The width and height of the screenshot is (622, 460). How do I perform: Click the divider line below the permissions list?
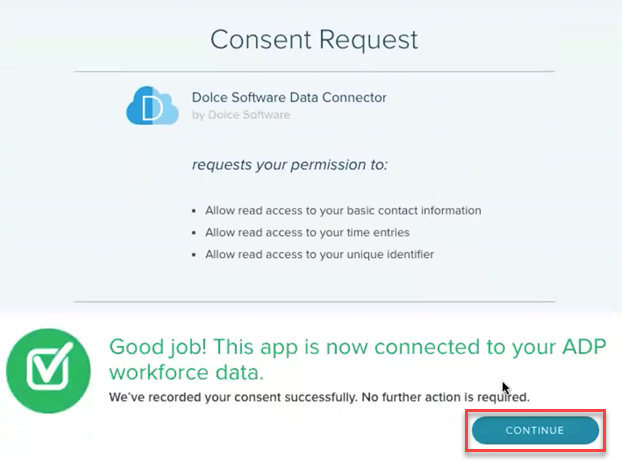314,301
